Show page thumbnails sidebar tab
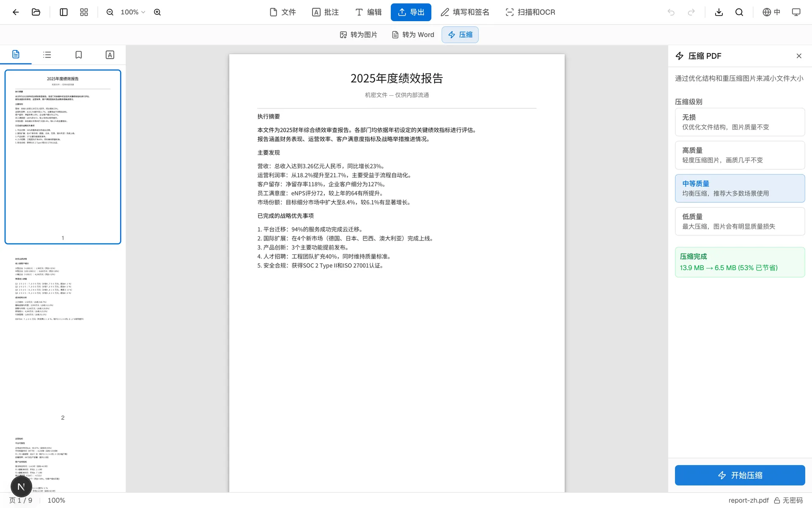The width and height of the screenshot is (812, 508). coord(16,55)
